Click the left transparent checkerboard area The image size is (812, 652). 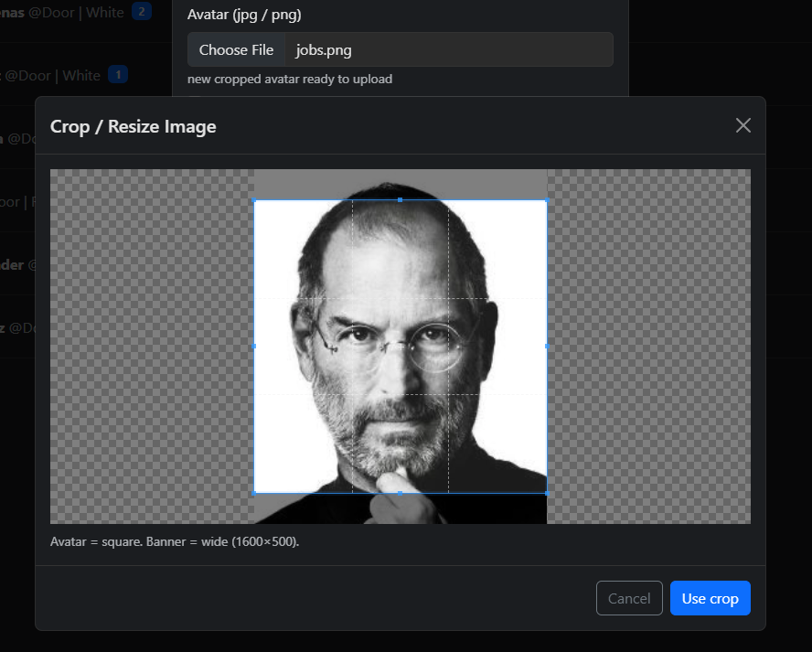coord(151,347)
